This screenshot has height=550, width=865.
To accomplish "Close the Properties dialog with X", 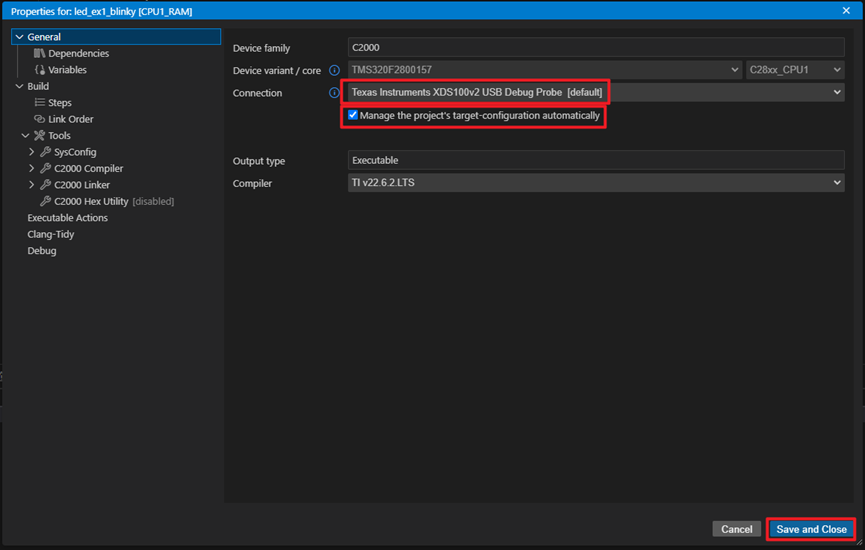I will pos(846,10).
